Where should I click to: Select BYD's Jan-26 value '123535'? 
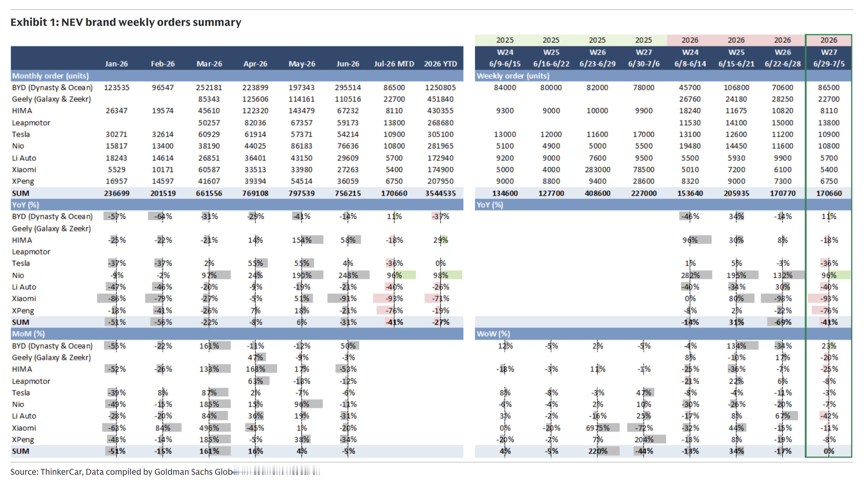click(116, 87)
